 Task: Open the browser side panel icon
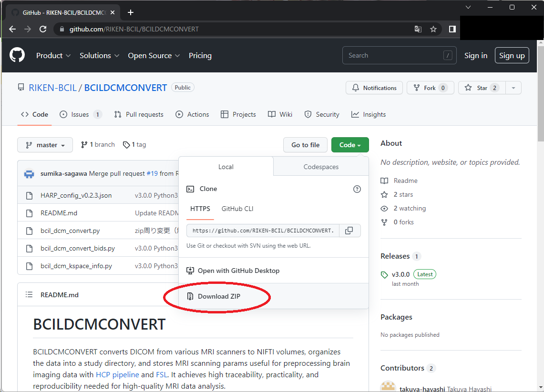click(x=452, y=29)
